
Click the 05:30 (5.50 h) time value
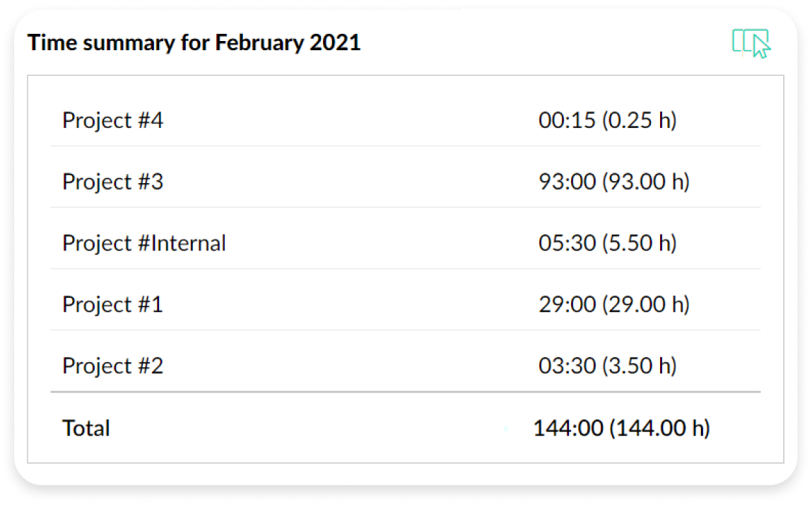[x=607, y=243]
